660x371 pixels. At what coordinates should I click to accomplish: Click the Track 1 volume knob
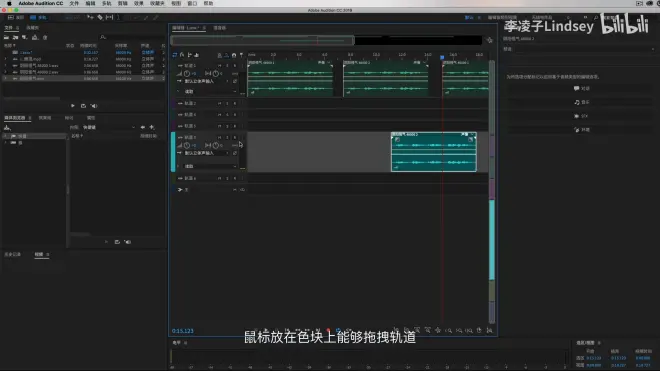(x=187, y=74)
